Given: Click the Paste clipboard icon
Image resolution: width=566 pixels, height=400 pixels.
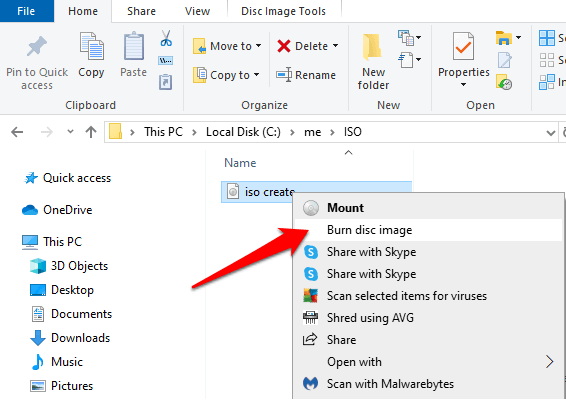Looking at the screenshot, I should click(x=134, y=47).
